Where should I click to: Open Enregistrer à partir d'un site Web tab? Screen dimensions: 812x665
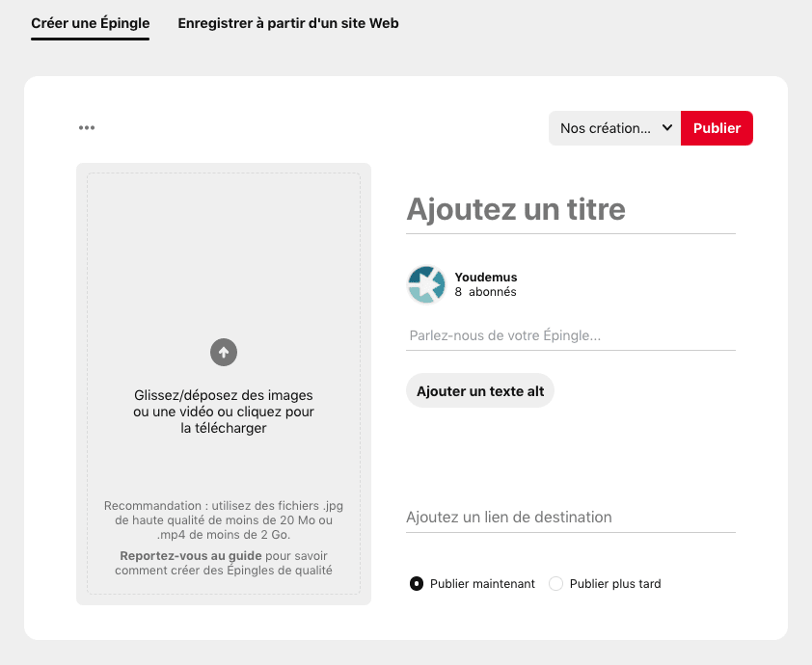288,23
